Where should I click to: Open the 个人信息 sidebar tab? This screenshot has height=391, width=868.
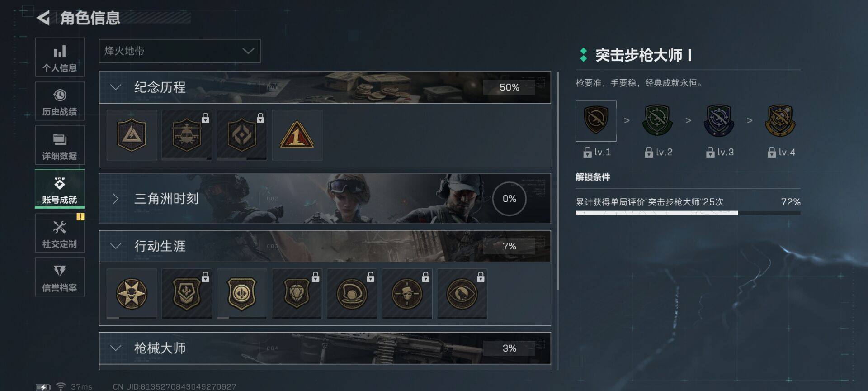pos(60,57)
